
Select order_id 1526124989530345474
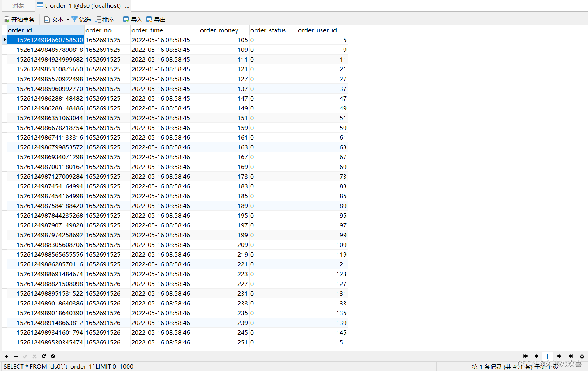pos(46,342)
